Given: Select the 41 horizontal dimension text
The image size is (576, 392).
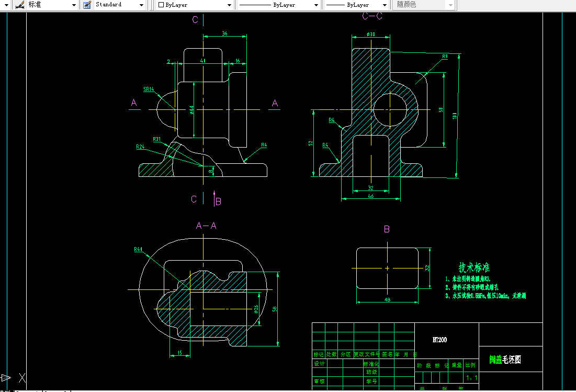Looking at the screenshot, I should [x=203, y=61].
